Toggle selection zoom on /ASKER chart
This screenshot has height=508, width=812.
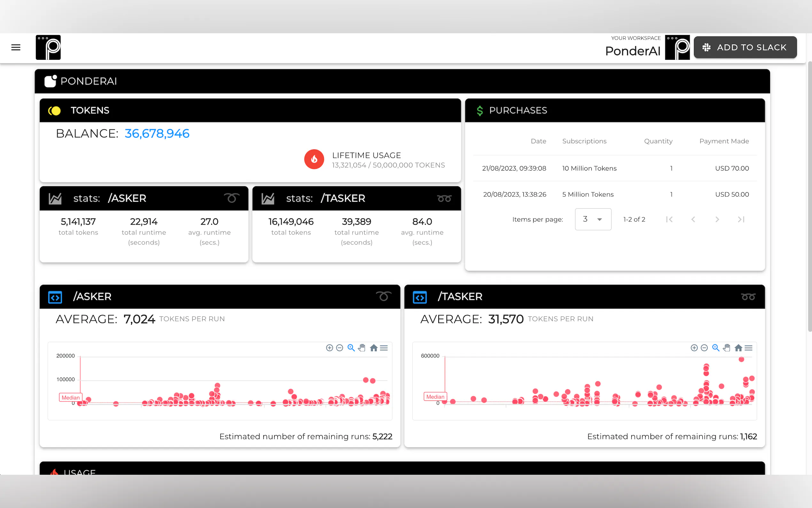(x=351, y=348)
